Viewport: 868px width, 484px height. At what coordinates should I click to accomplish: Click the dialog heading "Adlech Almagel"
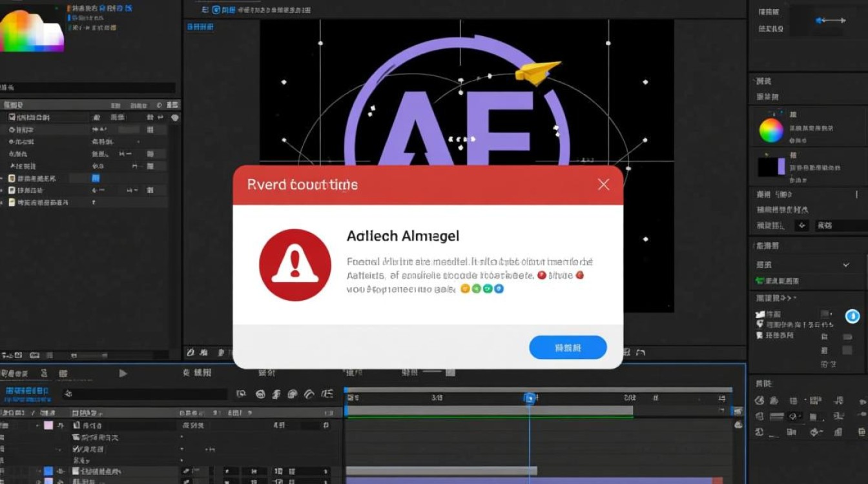click(403, 236)
